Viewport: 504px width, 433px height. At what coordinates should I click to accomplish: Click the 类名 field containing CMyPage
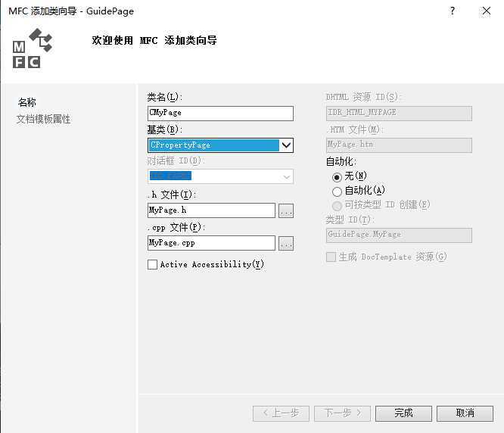pyautogui.click(x=220, y=113)
